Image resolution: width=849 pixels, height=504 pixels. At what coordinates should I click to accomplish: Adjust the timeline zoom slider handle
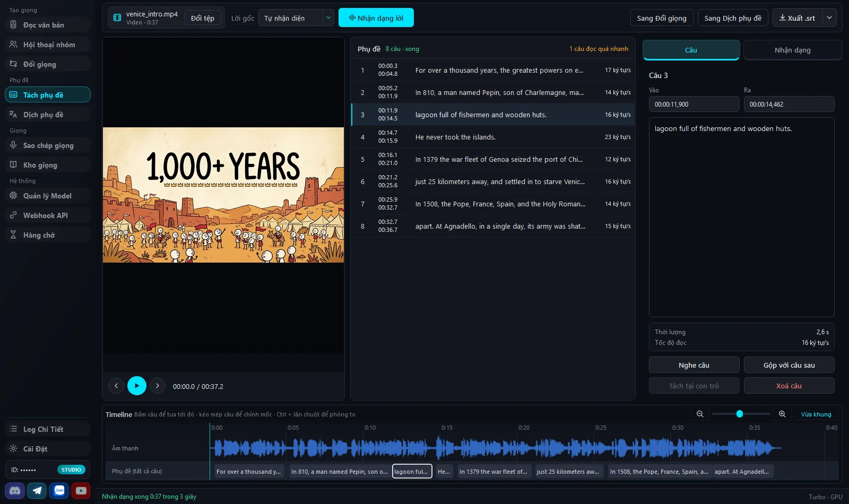[x=740, y=414]
